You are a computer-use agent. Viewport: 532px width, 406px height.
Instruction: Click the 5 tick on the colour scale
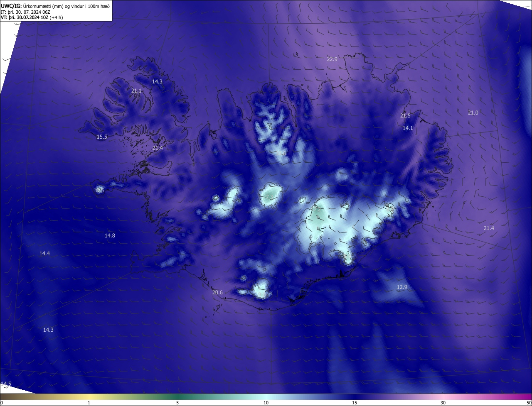[x=177, y=403]
